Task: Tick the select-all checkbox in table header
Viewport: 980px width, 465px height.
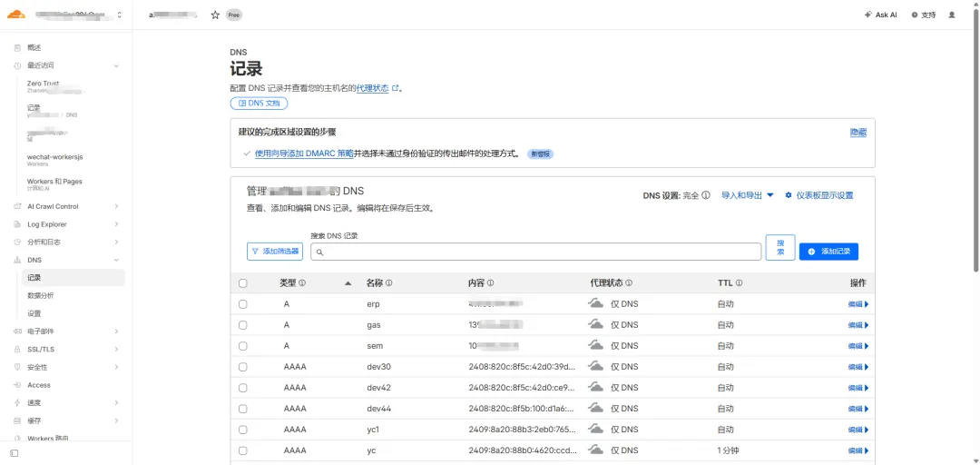Action: (243, 283)
